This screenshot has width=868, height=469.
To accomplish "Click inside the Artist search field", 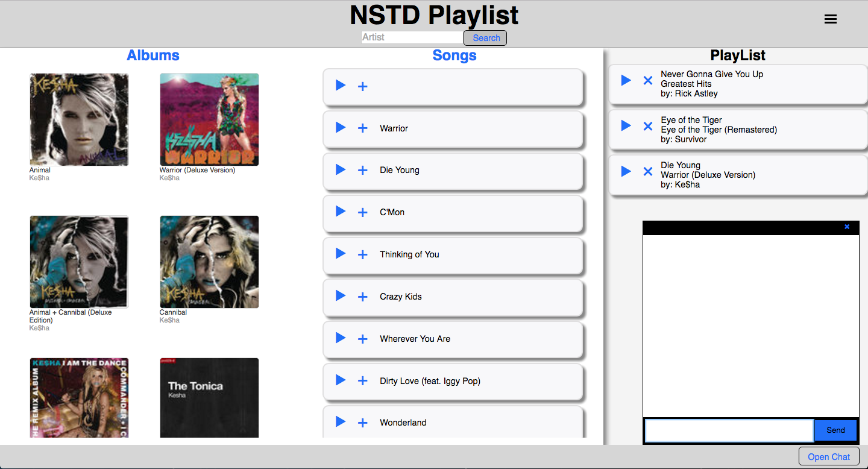I will (412, 37).
